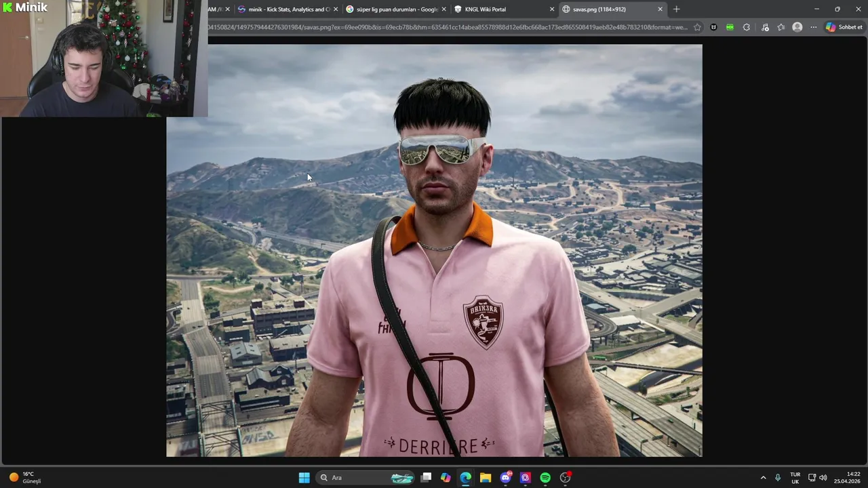Close the minik Kick Stats tab
The width and height of the screenshot is (868, 488).
pos(335,9)
